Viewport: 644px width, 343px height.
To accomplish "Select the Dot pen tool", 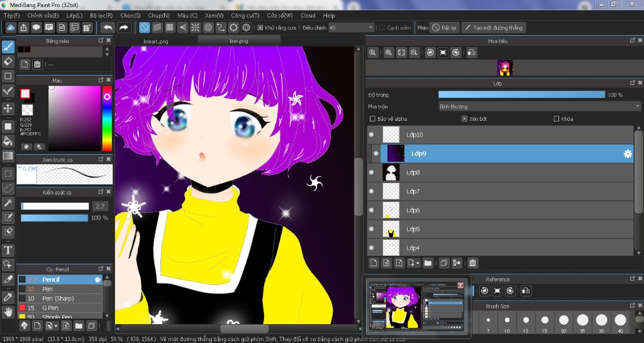I will (8, 91).
